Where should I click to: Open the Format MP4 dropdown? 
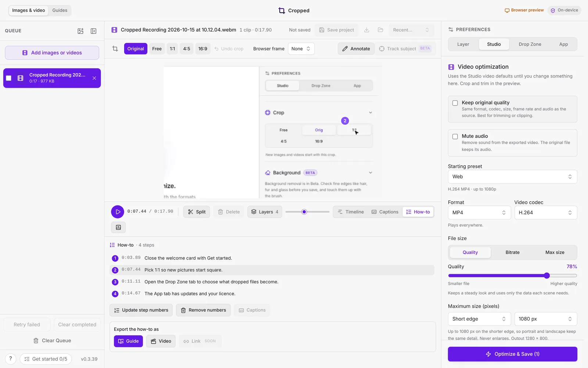(x=479, y=213)
